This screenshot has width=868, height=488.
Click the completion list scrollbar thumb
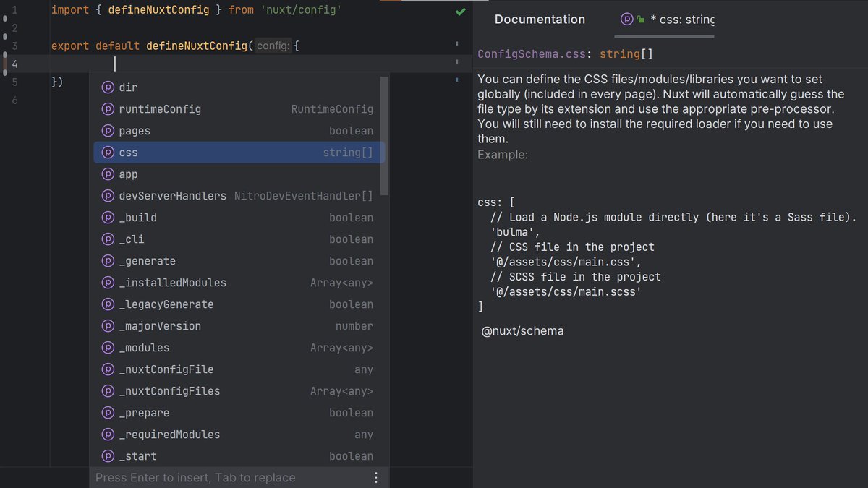(384, 136)
